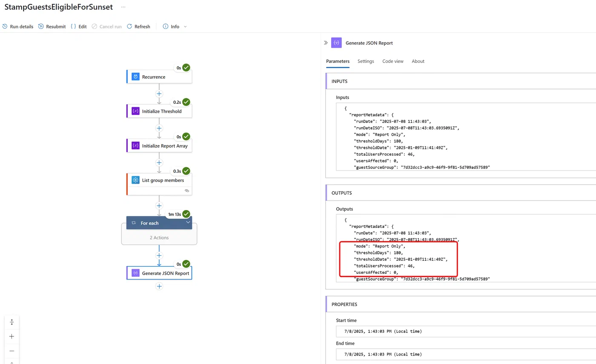The width and height of the screenshot is (596, 364).
Task: Click the For each loop icon
Action: pos(134,223)
